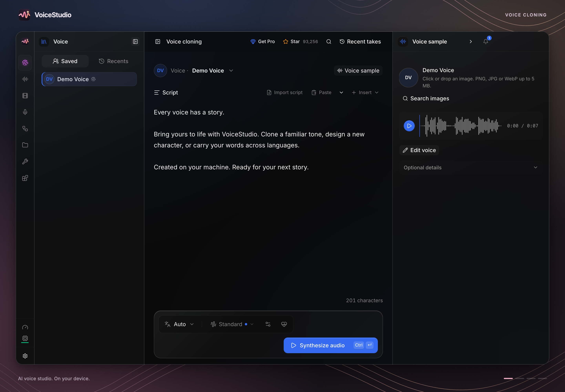This screenshot has height=392, width=565.
Task: Play the voice sample audio
Action: [409, 126]
